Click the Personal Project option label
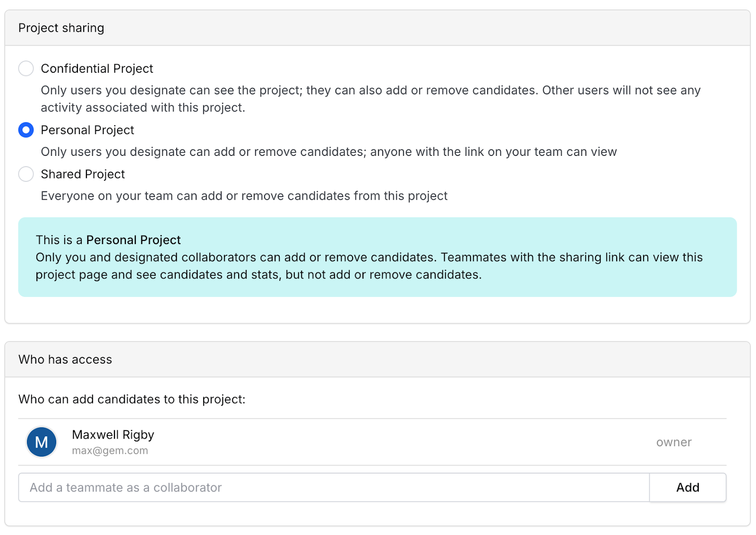Screen dimensions: 756x535 [87, 130]
